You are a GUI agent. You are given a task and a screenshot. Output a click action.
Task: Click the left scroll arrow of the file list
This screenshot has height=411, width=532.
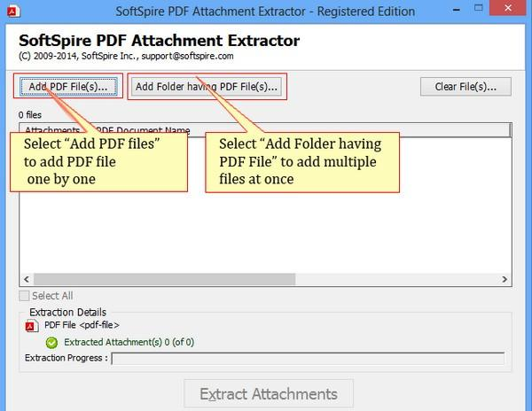click(x=27, y=279)
